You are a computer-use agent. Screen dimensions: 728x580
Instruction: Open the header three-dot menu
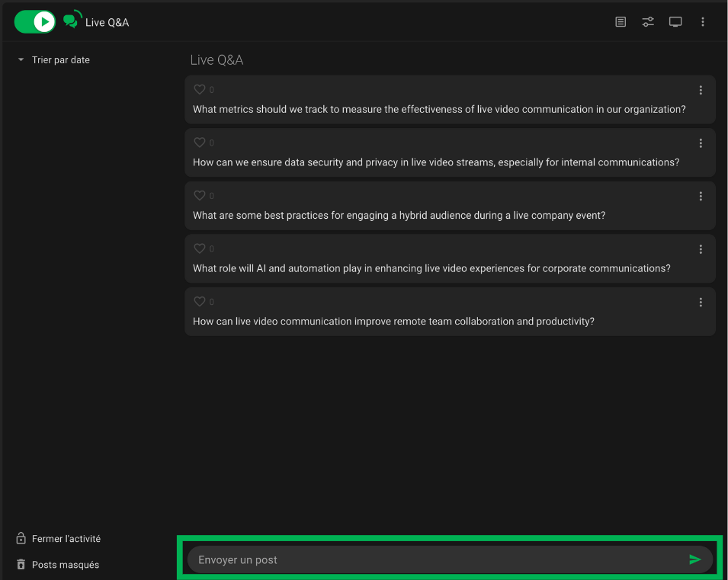[x=703, y=22]
